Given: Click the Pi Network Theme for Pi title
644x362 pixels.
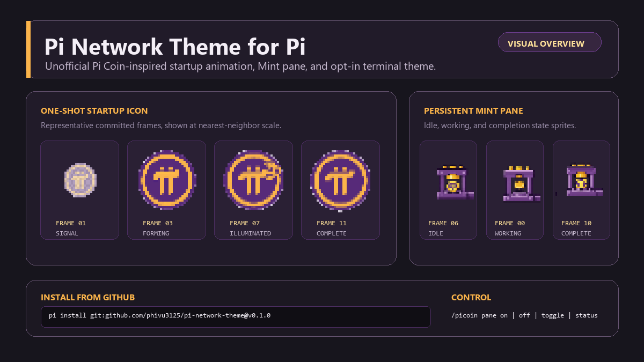Looking at the screenshot, I should tap(175, 47).
